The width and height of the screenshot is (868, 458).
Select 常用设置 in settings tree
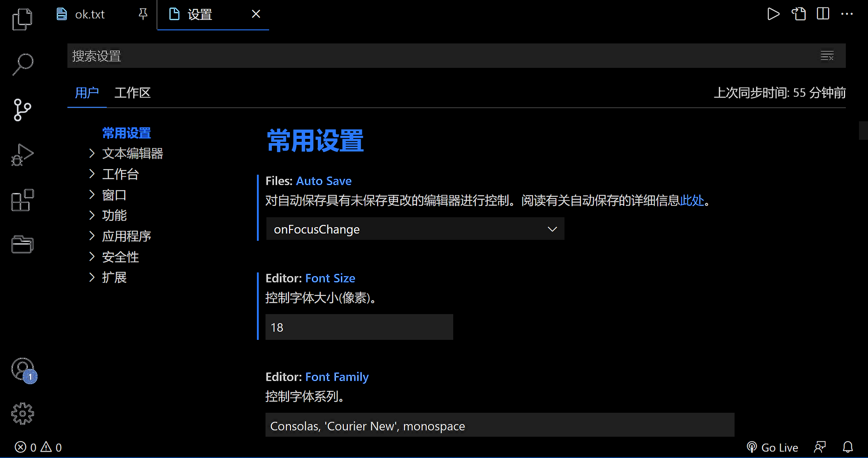tap(127, 133)
